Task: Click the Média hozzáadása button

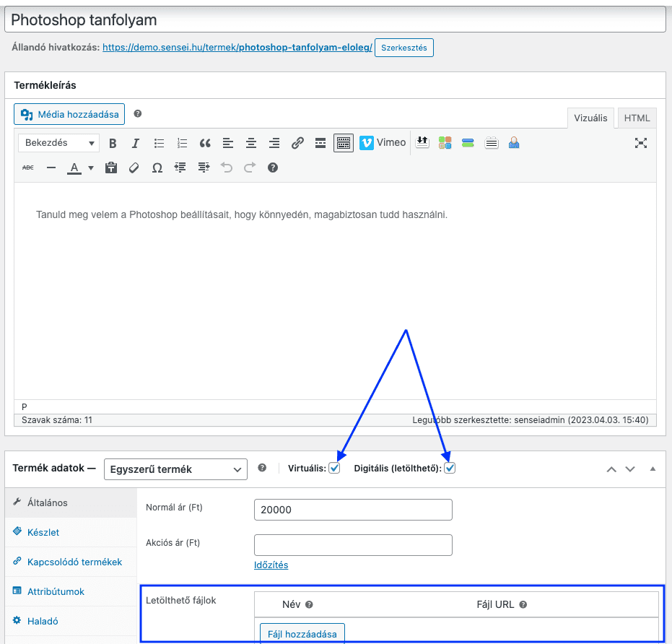Action: (x=69, y=114)
